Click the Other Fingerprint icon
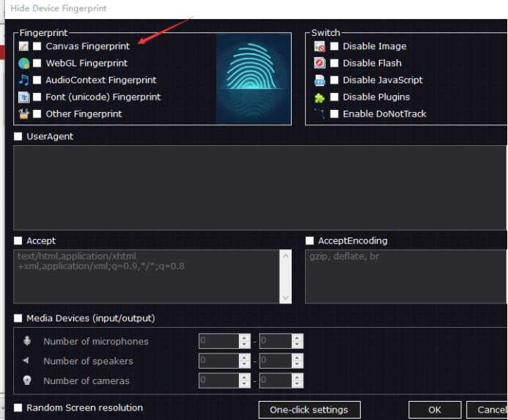 (23, 114)
